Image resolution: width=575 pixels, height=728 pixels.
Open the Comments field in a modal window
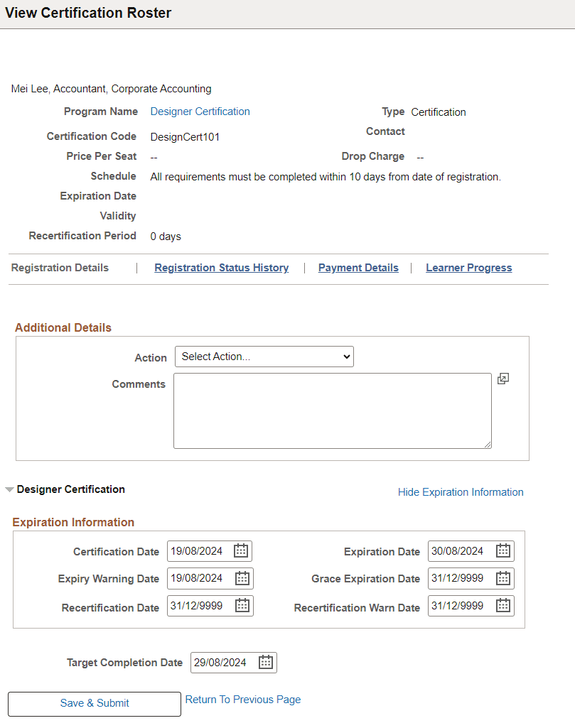point(503,379)
